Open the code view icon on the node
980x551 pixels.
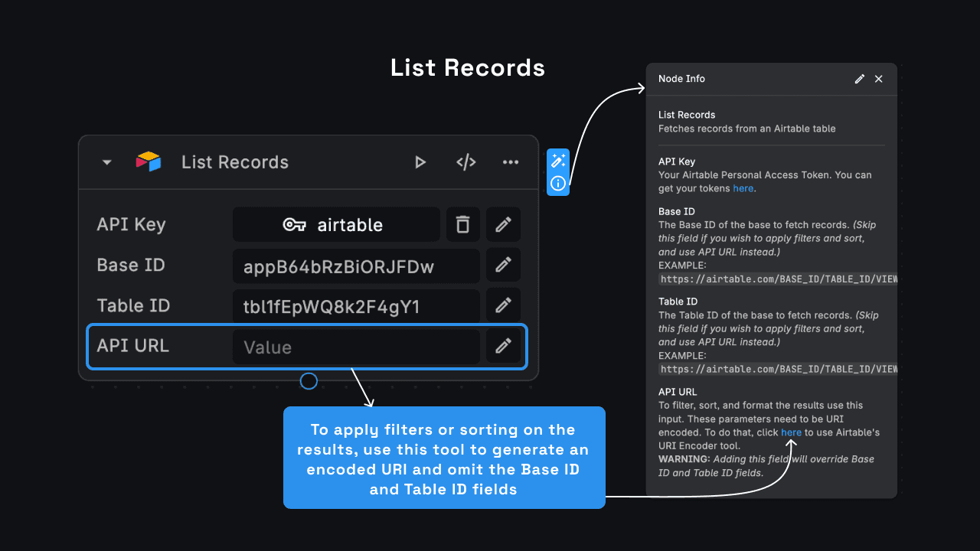[x=466, y=162]
